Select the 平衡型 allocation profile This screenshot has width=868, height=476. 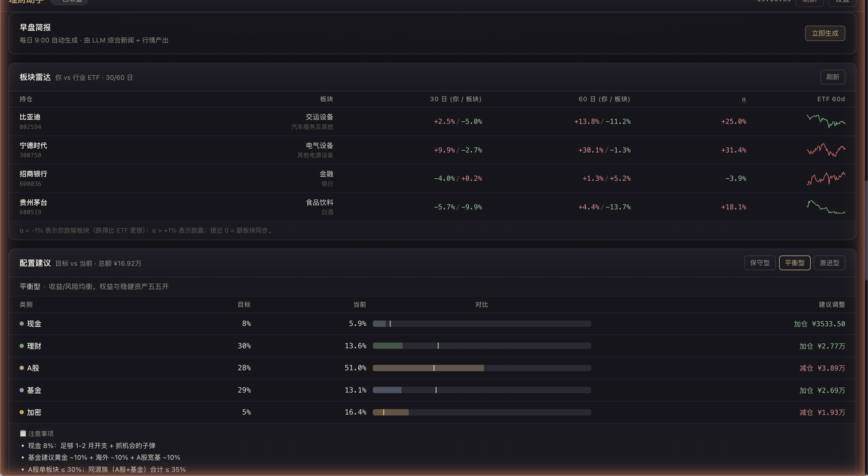tap(794, 263)
